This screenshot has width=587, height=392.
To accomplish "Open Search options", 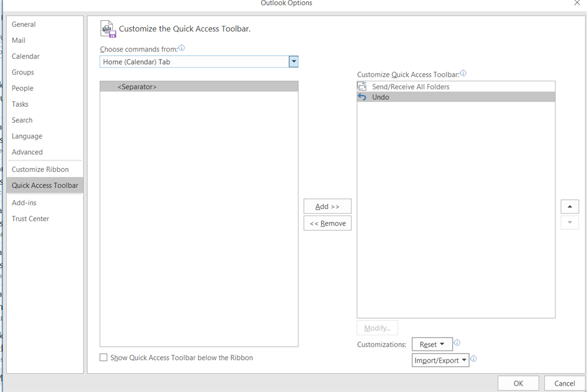I will 45,120.
